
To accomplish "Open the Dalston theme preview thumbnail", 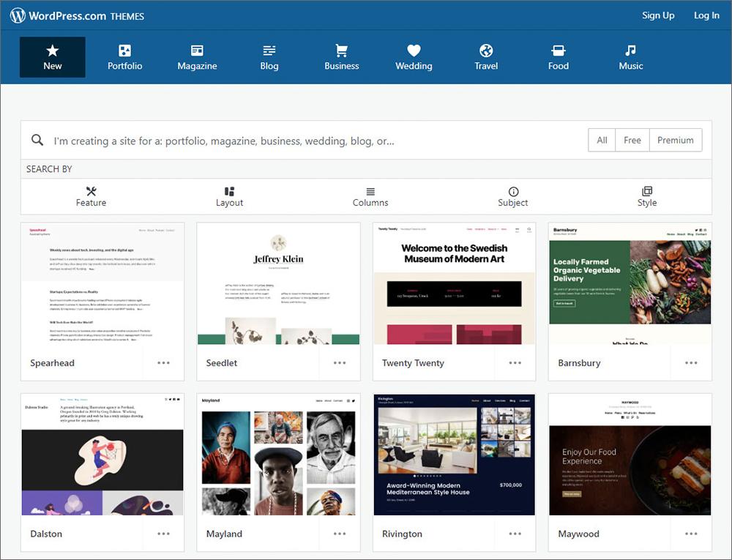I will click(x=102, y=455).
